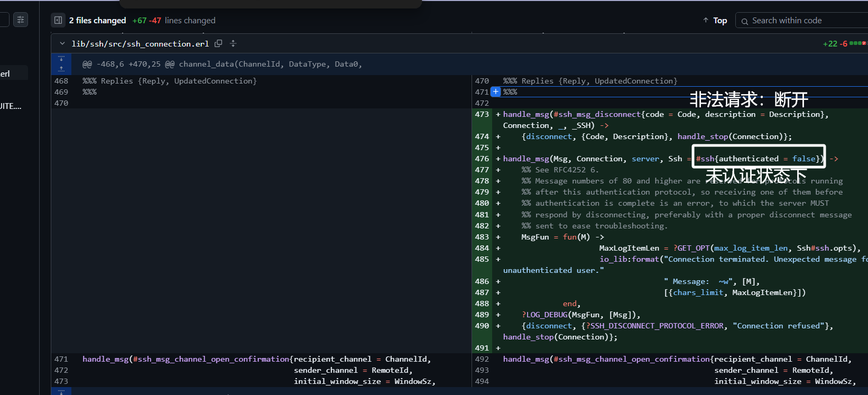The image size is (868, 395).
Task: Click left-side '%%% Replies' comment line 468
Action: point(170,80)
